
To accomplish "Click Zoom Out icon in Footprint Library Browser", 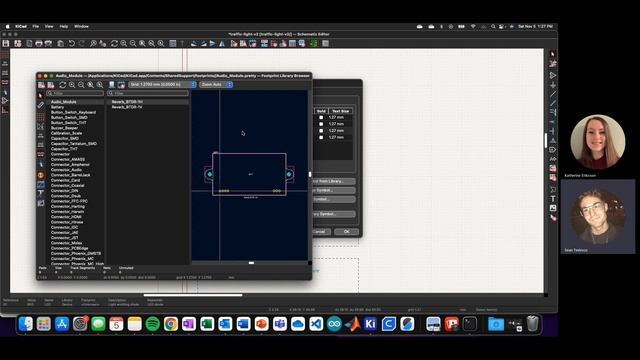I will tap(81, 84).
